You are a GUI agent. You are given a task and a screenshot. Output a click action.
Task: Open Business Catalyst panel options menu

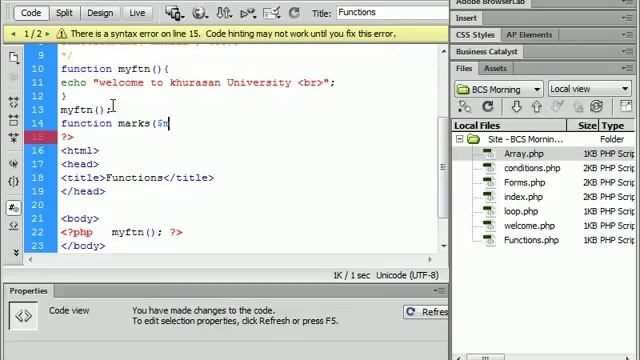pos(627,51)
